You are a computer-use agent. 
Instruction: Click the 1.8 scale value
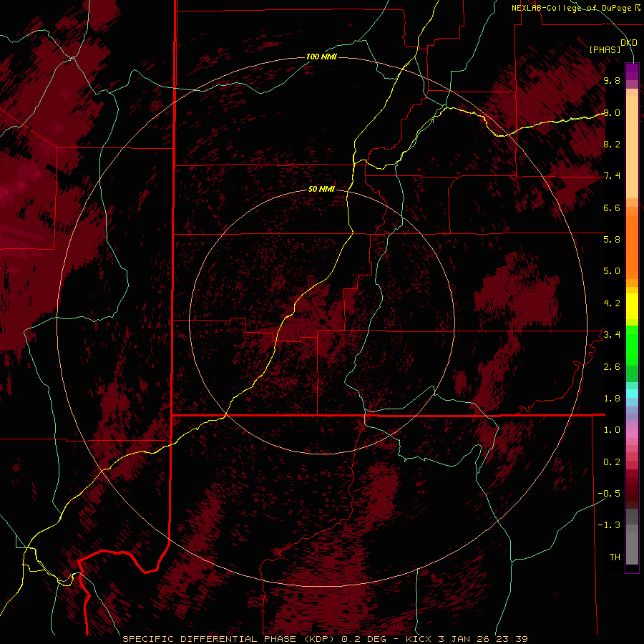(612, 399)
